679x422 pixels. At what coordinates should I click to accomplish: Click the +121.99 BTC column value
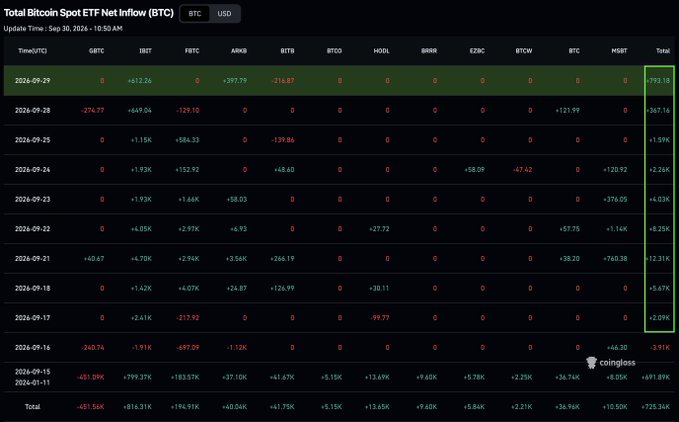pyautogui.click(x=568, y=110)
